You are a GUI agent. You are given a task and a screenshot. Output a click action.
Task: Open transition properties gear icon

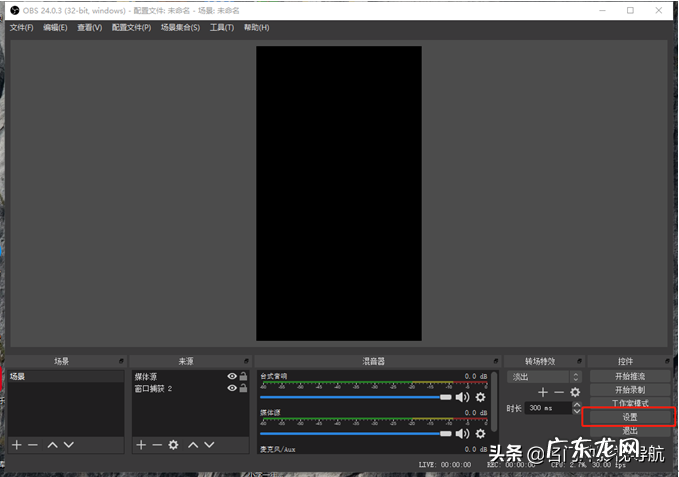(x=575, y=393)
